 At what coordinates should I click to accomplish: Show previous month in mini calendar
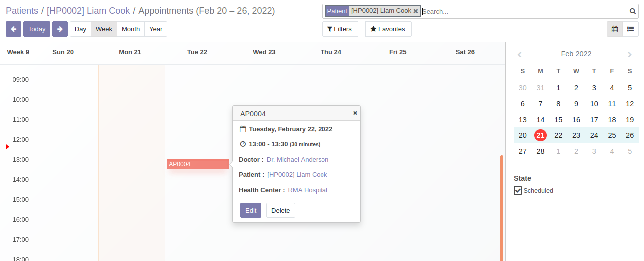520,54
